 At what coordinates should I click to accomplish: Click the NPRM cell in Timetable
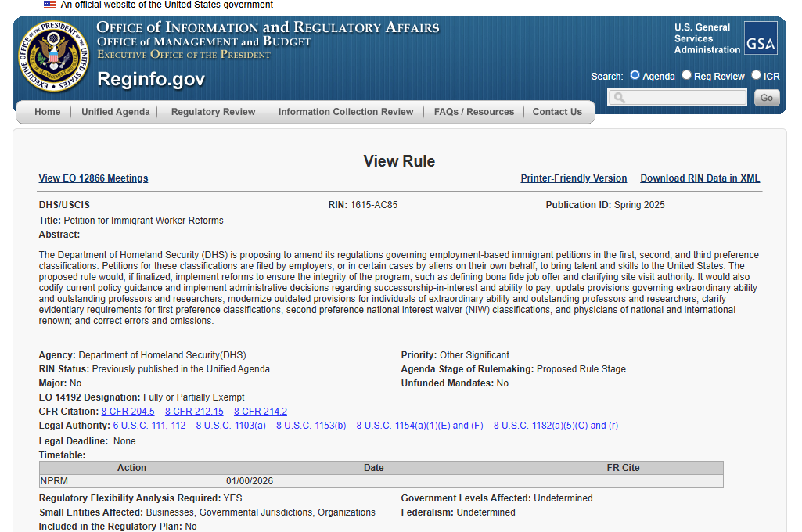tap(132, 481)
